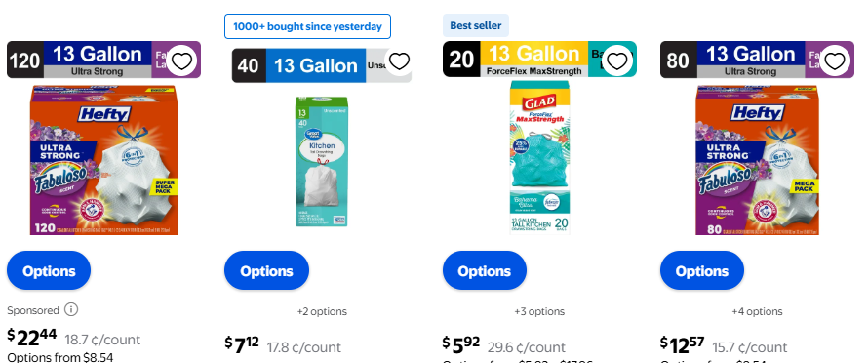The height and width of the screenshot is (363, 868).
Task: View Hefty Super Mega Pack product image
Action: pyautogui.click(x=104, y=160)
